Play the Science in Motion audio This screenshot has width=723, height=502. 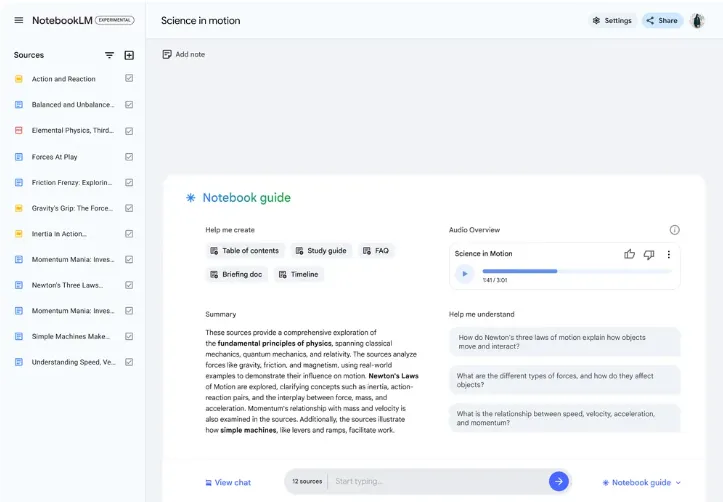coord(464,273)
